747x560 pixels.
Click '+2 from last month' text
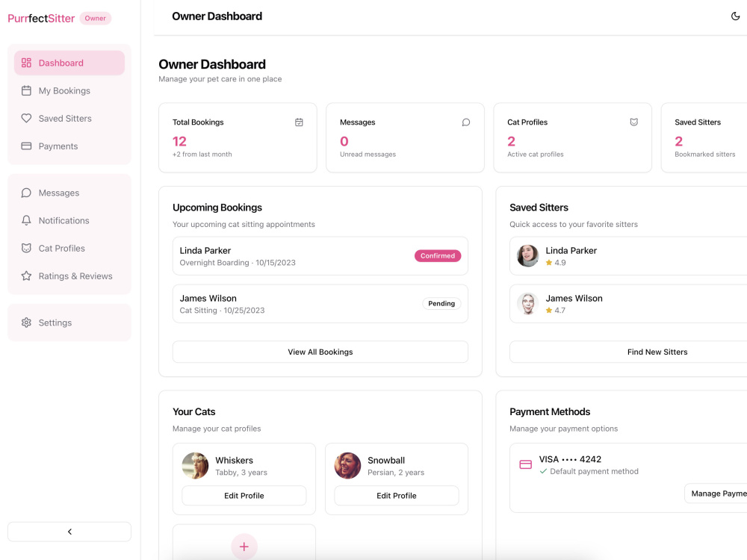coord(202,155)
